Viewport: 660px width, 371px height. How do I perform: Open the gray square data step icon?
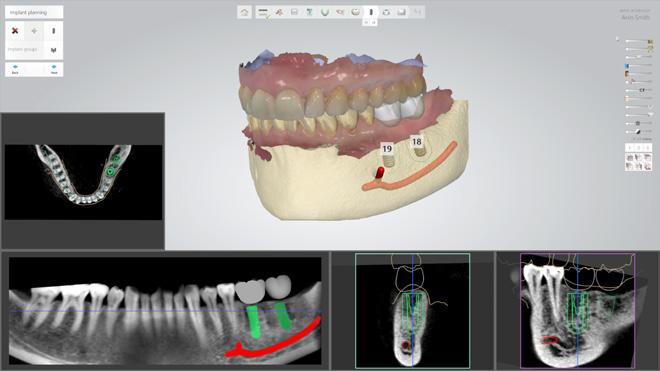coord(294,12)
